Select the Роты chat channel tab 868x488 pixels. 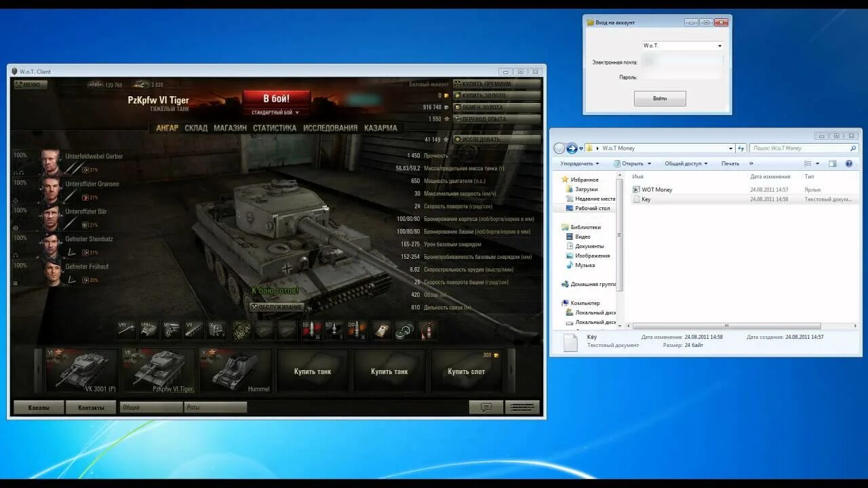point(215,407)
